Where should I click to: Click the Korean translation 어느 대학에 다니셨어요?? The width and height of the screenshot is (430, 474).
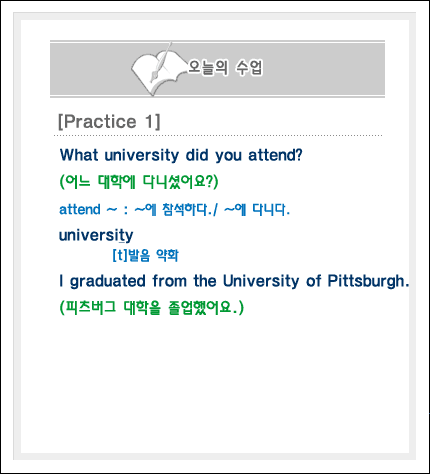(139, 182)
